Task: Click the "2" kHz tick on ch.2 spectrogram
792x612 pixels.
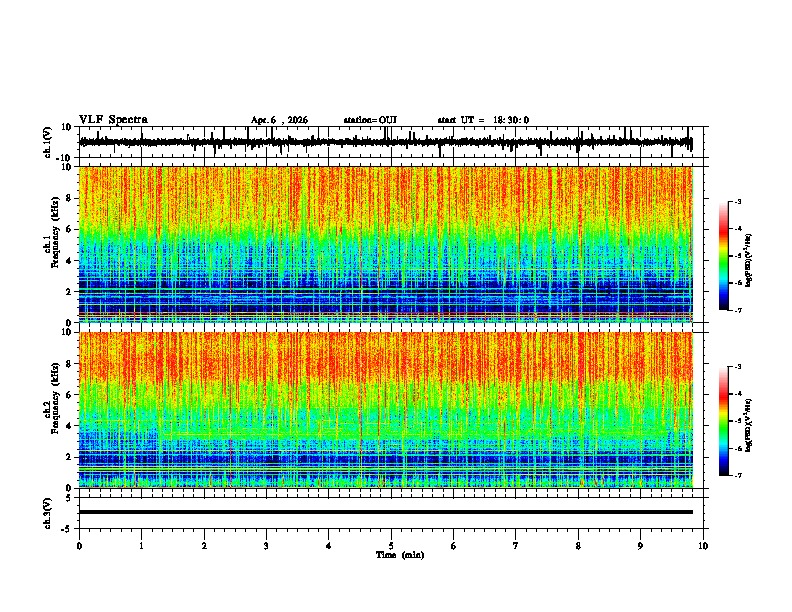Action: click(70, 457)
